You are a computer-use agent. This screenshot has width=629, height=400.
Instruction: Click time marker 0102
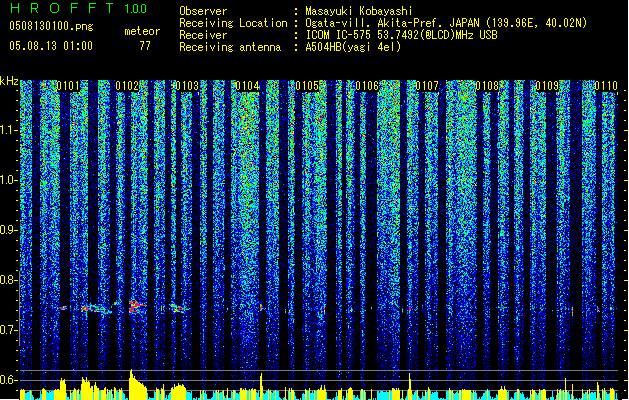tap(127, 86)
